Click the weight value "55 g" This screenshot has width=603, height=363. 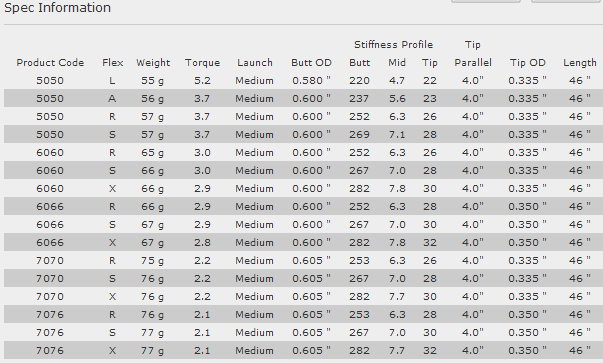[152, 81]
